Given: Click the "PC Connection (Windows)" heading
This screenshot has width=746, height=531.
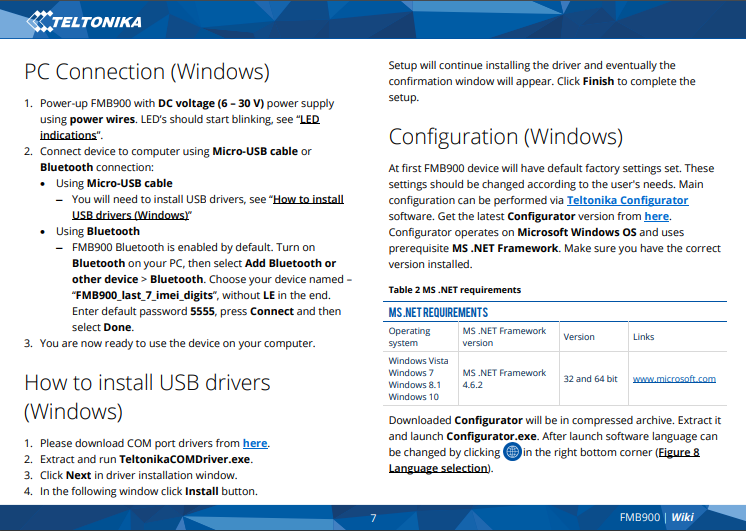Looking at the screenshot, I should (147, 72).
